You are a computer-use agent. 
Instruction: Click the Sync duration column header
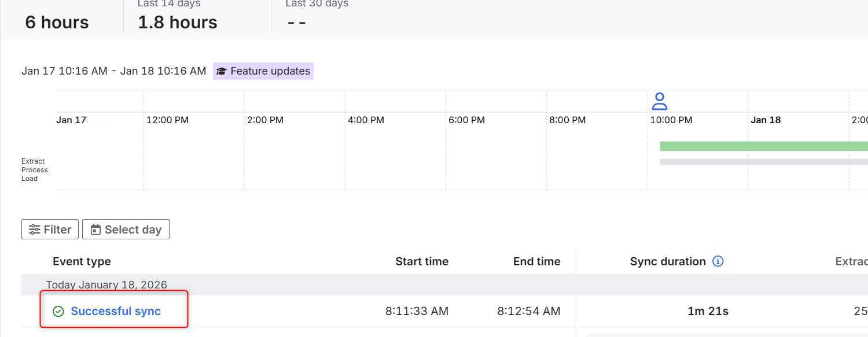(x=668, y=261)
